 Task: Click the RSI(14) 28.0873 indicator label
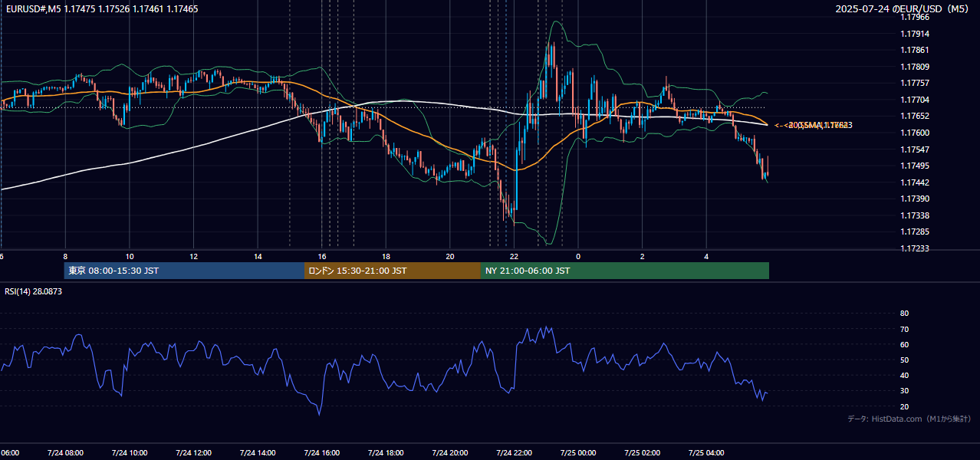tap(34, 291)
